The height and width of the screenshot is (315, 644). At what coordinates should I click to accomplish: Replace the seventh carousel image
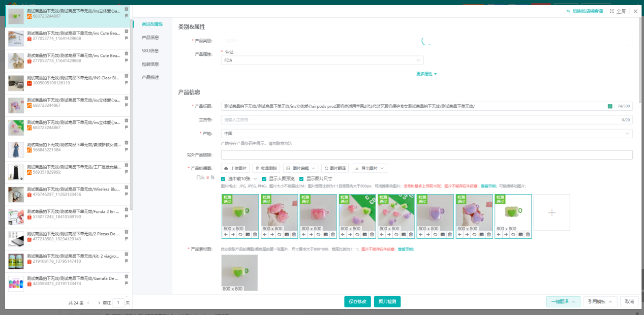474,234
